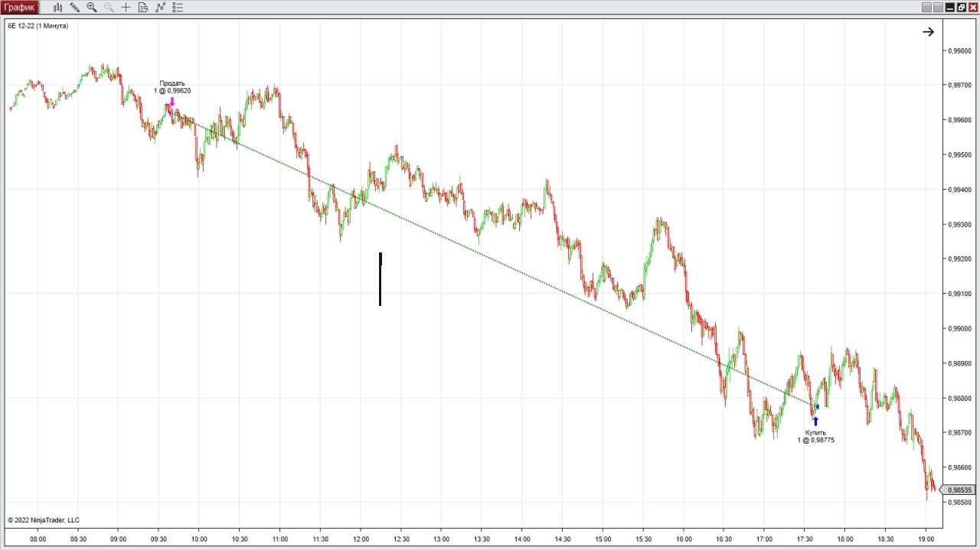Click the scroll-to-latest arrow on chart
The height and width of the screenshot is (550, 980).
click(x=928, y=32)
